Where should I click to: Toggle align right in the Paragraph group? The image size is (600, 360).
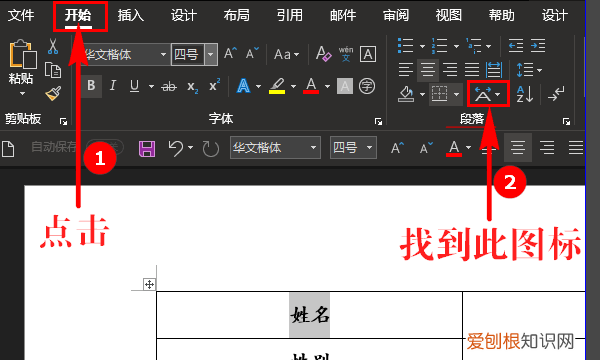[450, 70]
